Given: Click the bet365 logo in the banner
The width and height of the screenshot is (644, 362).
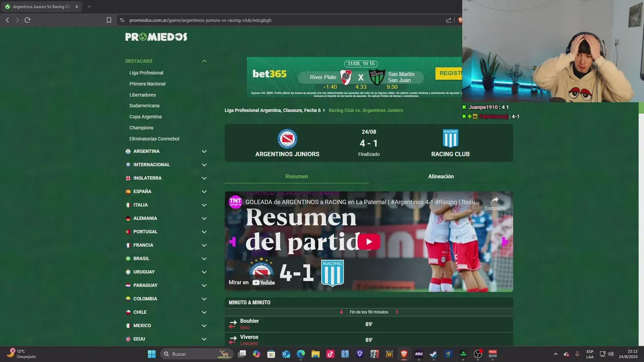Looking at the screenshot, I should 269,74.
